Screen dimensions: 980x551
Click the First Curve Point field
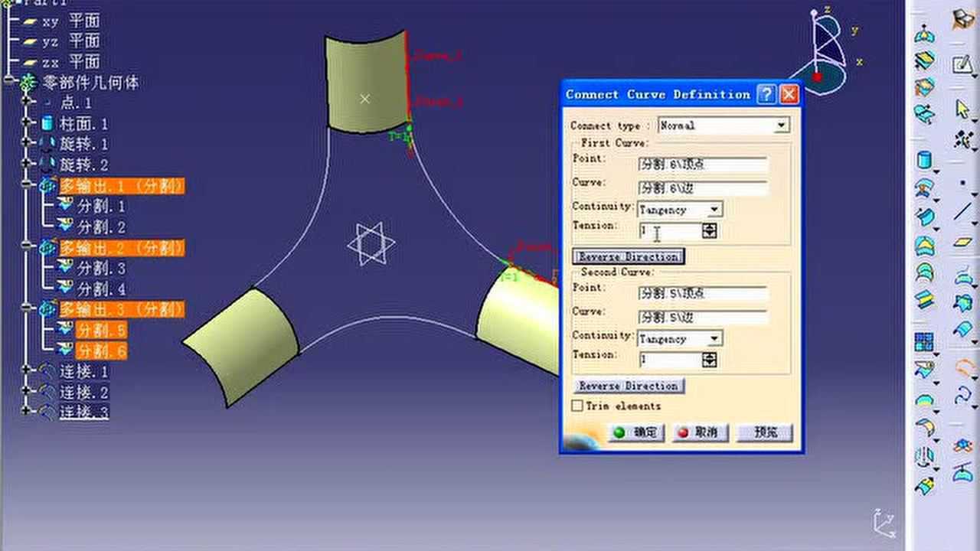(703, 165)
